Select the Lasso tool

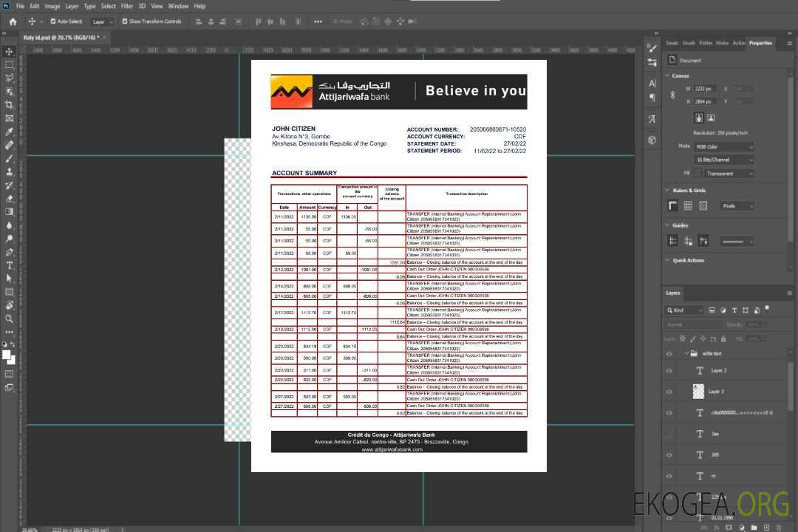click(x=9, y=78)
